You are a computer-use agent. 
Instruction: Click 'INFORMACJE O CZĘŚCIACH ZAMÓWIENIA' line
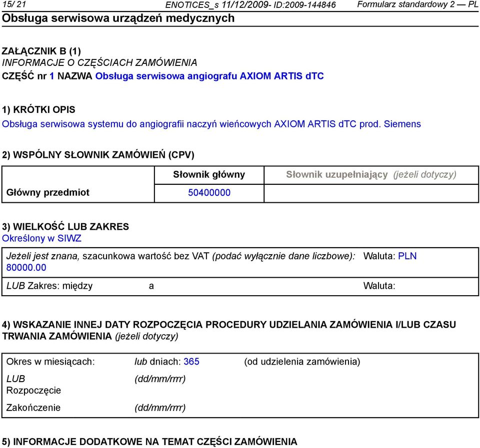(x=99, y=63)
